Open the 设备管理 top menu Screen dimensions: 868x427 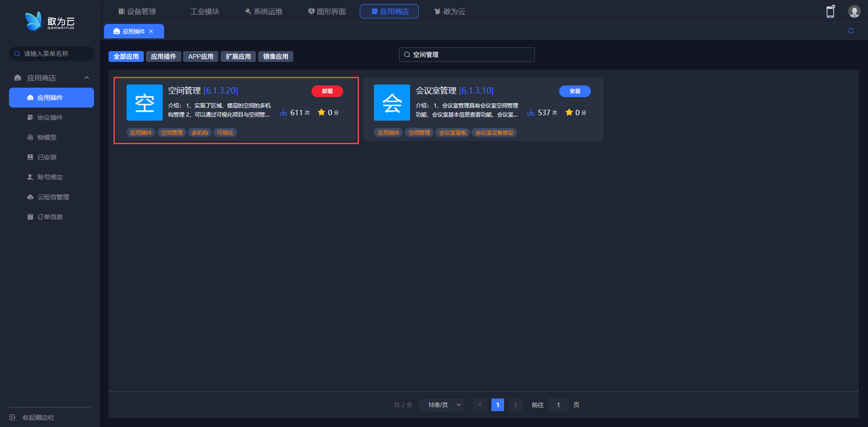pyautogui.click(x=137, y=11)
